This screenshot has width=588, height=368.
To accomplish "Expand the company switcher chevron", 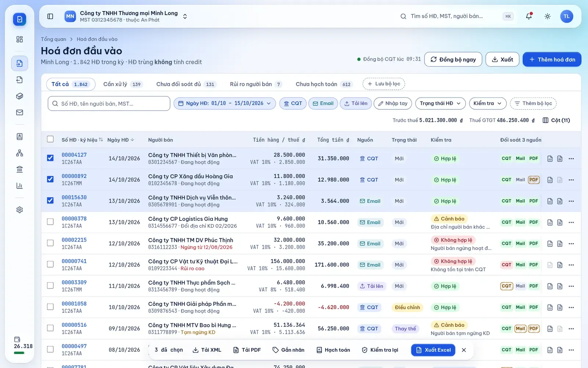I will click(185, 17).
